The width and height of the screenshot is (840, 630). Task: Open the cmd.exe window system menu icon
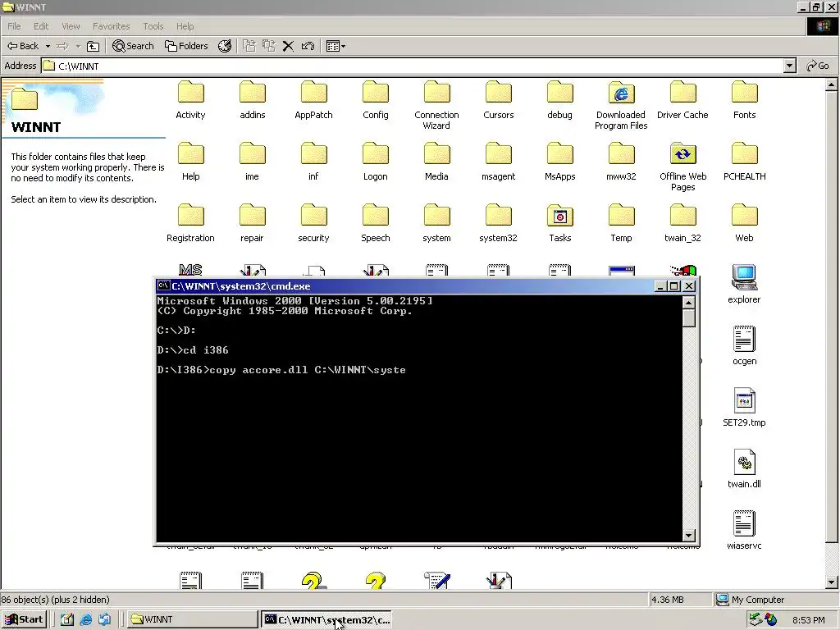click(x=163, y=286)
